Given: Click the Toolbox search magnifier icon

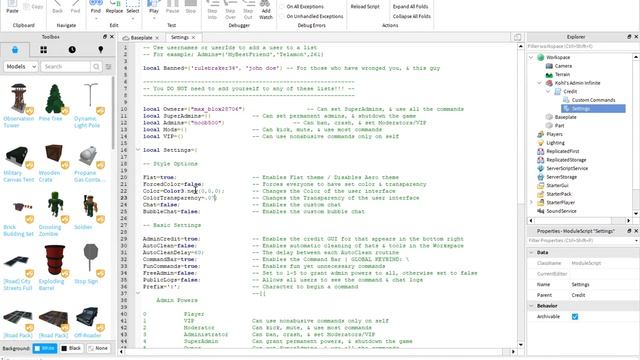Looking at the screenshot, I should [x=96, y=67].
